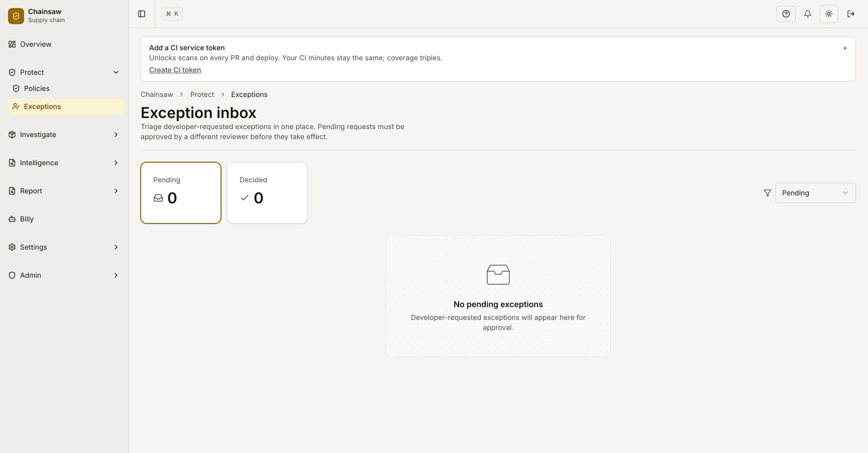Click the sign out icon
868x453 pixels.
click(851, 14)
